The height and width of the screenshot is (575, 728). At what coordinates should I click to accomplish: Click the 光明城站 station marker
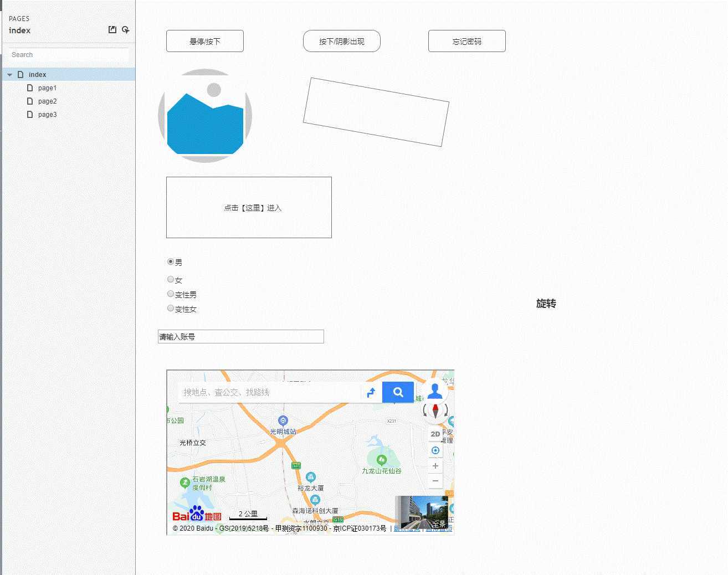pos(283,421)
